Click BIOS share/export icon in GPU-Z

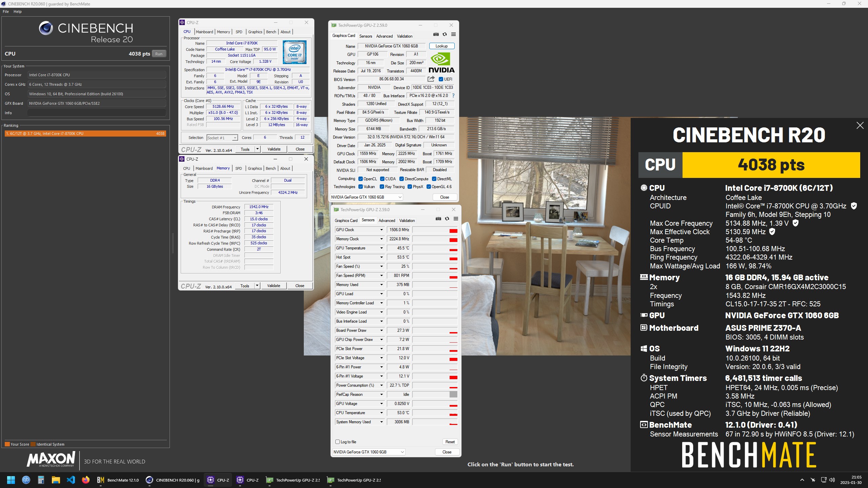tap(431, 79)
